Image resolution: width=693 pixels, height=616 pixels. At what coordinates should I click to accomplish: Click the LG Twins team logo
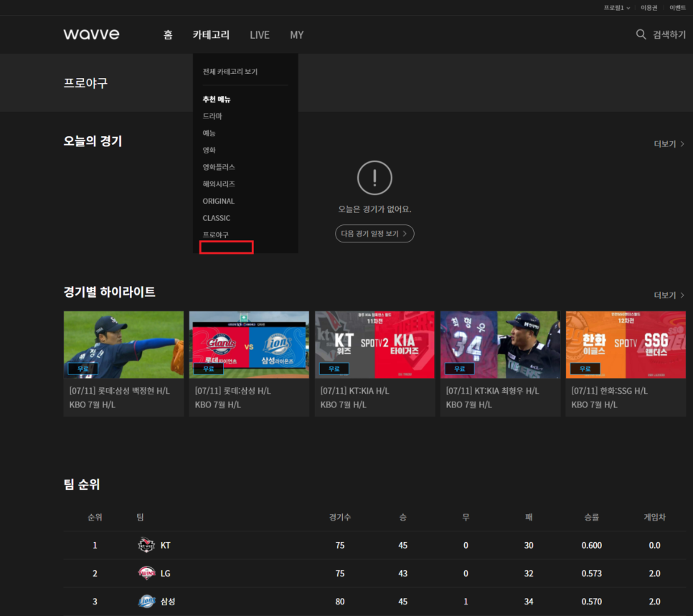click(x=146, y=573)
